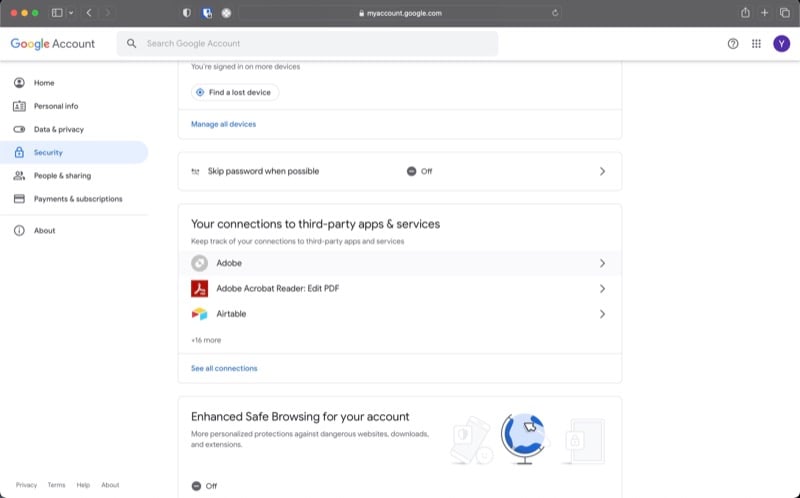Click the Safari sidebar toggle icon
Image resolution: width=800 pixels, height=498 pixels.
point(57,13)
